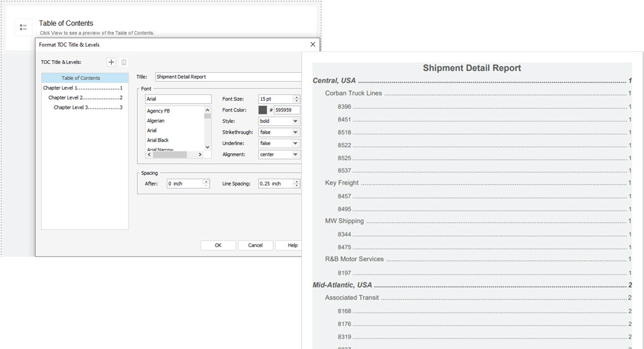Click Font Size stepper up arrow
The image size is (644, 349).
(297, 97)
